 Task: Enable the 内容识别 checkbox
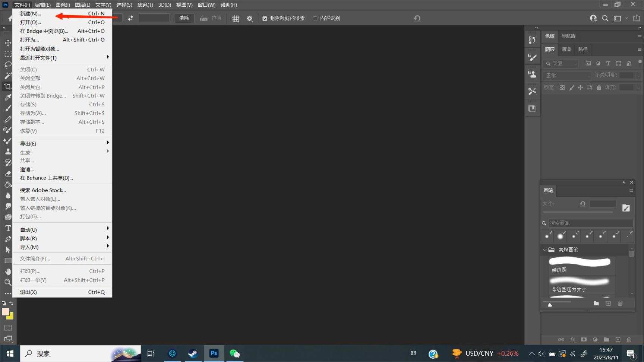click(x=315, y=18)
